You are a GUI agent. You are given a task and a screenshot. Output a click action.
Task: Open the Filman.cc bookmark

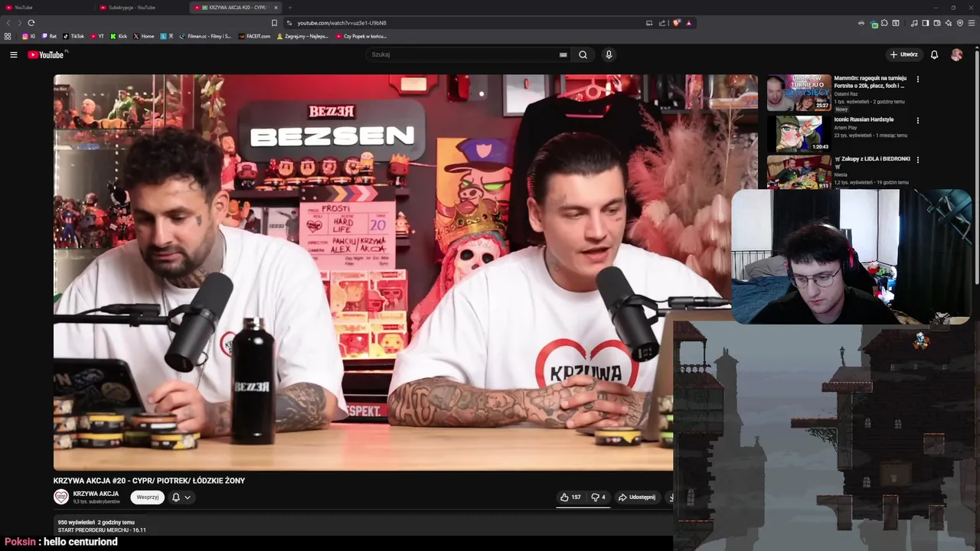coord(205,36)
